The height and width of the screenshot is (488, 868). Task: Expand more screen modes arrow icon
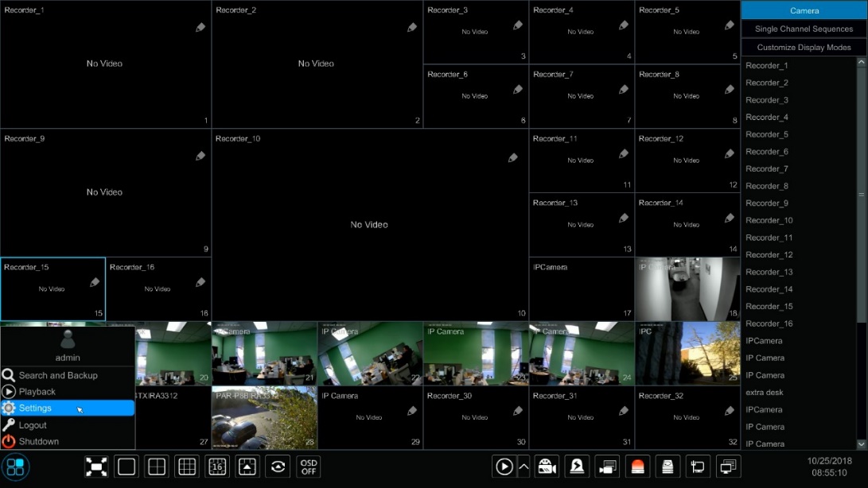click(x=247, y=467)
